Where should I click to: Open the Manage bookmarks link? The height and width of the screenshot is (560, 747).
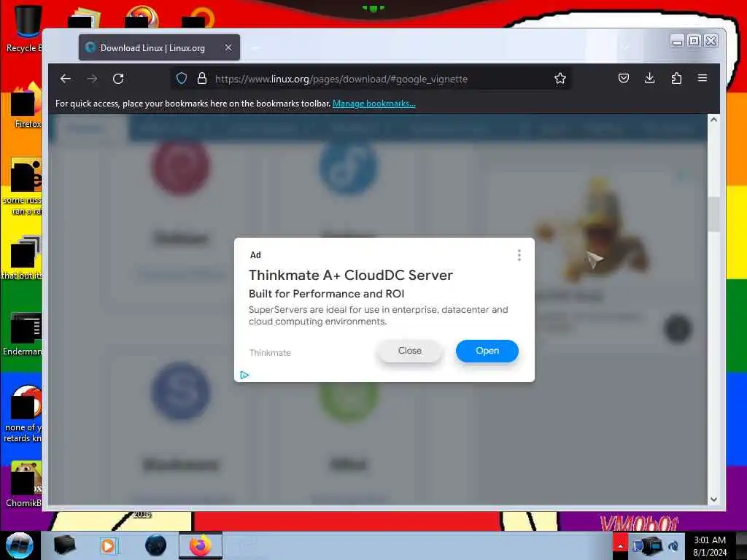point(374,104)
